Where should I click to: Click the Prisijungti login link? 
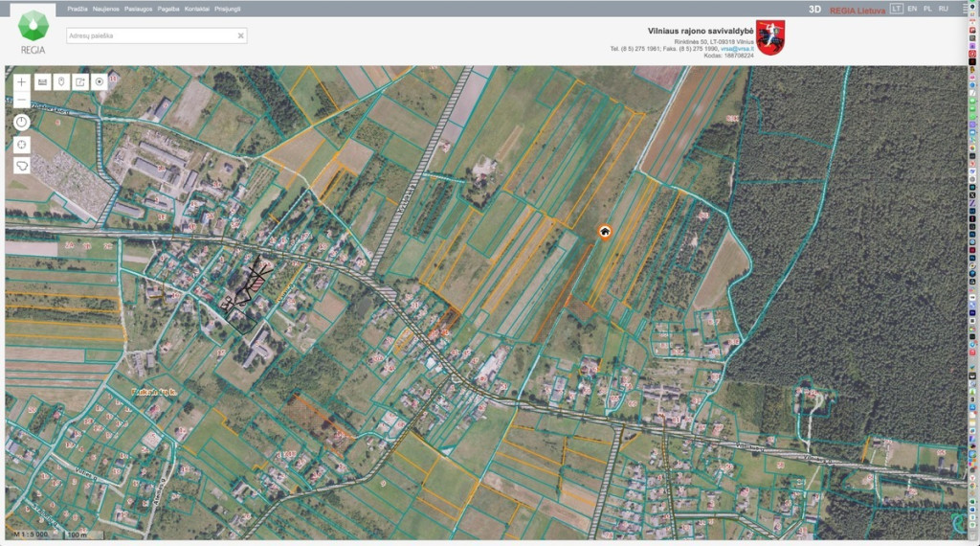(228, 9)
